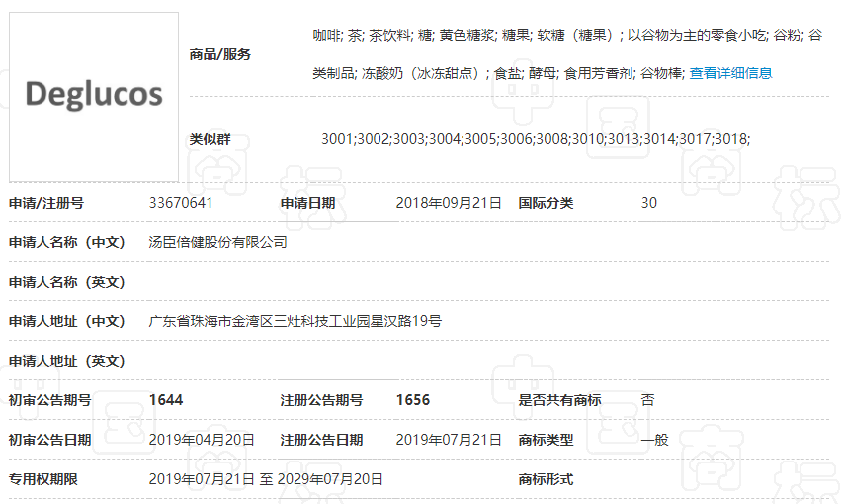Select applicant name 汤臣倍健股份有限公司
Viewport: 842px width, 504px height.
tap(217, 242)
